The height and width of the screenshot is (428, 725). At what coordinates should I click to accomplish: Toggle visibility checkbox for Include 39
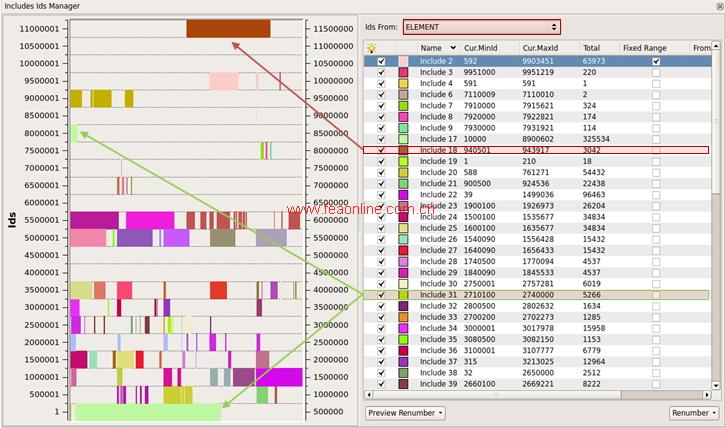[380, 383]
